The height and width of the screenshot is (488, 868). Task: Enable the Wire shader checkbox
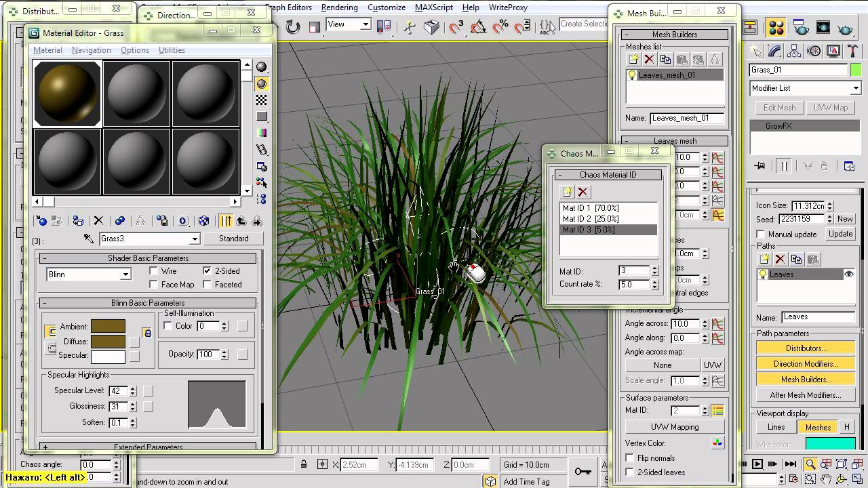pos(154,271)
